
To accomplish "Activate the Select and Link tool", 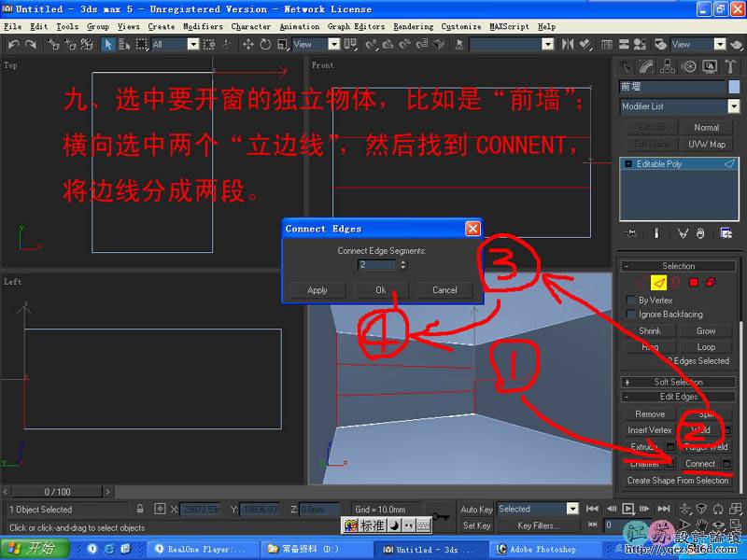I will 53,45.
